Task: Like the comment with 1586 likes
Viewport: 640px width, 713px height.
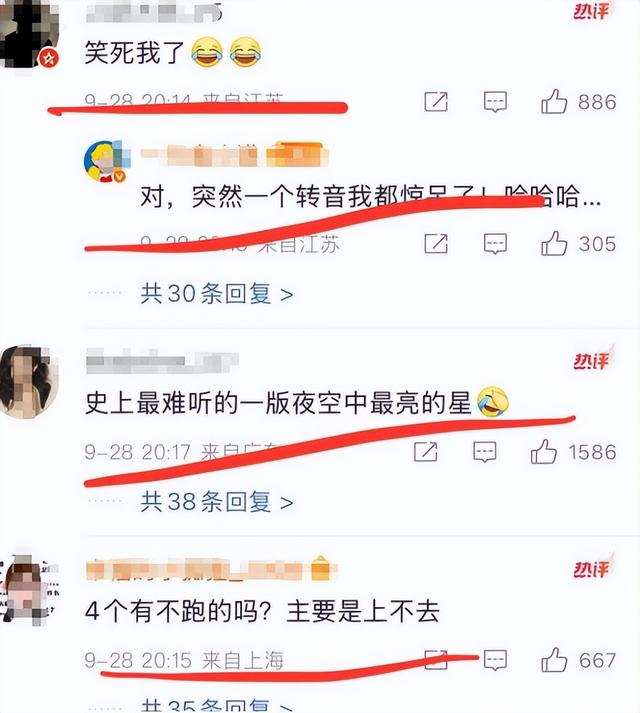Action: [x=544, y=452]
